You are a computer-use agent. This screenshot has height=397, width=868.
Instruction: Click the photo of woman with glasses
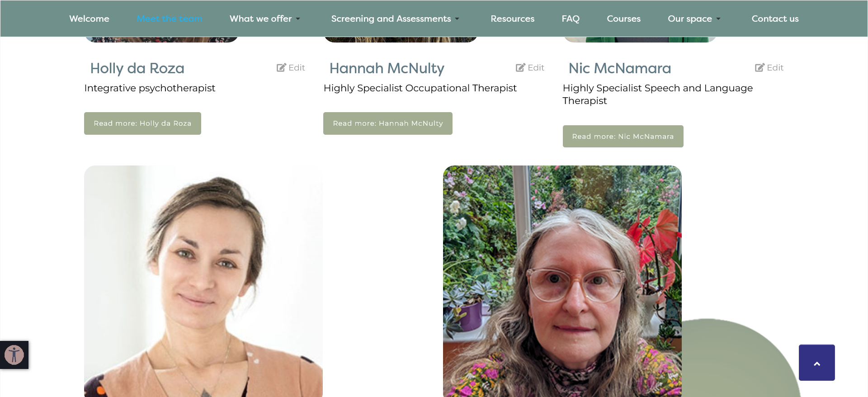562,281
